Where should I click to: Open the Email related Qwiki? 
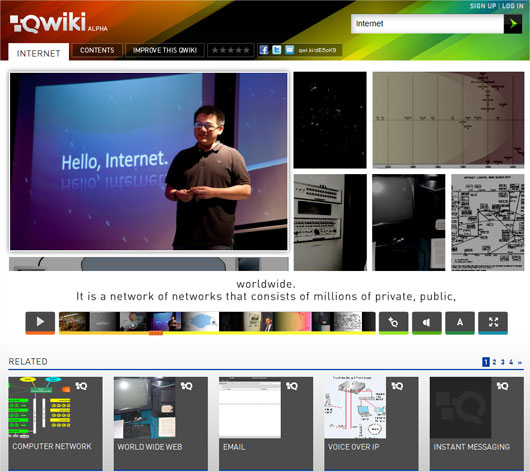click(x=266, y=423)
